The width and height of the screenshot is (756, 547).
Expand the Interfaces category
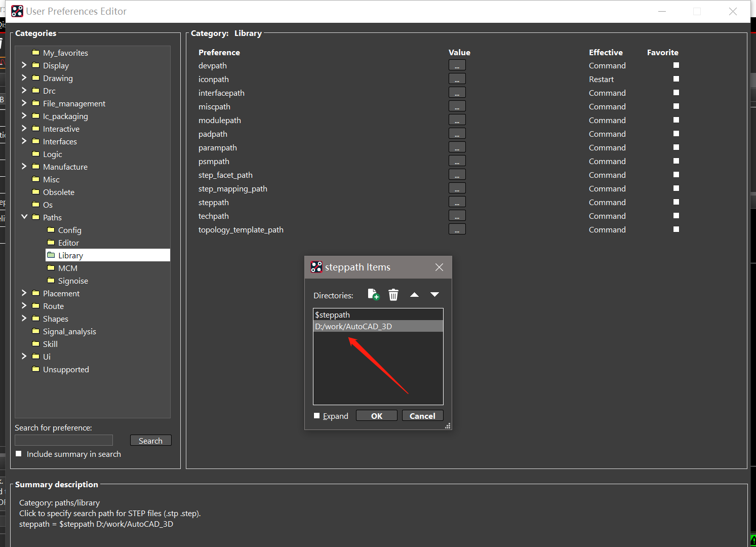coord(24,141)
